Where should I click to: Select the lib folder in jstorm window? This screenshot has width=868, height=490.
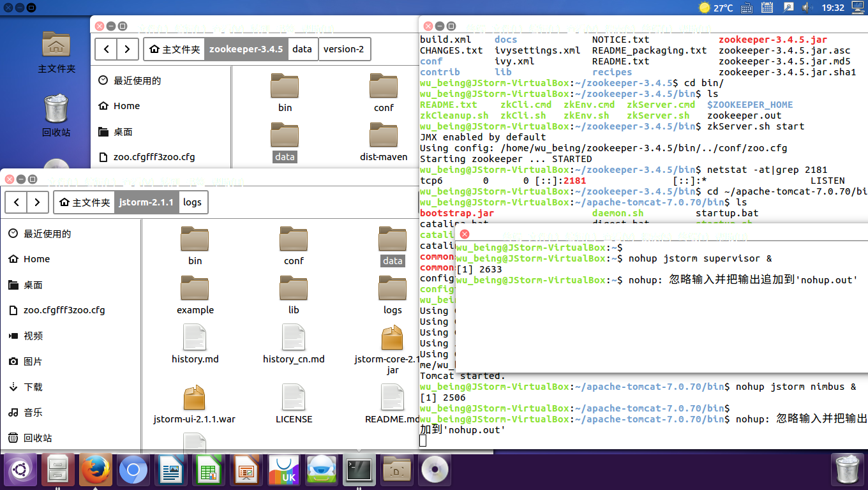294,295
